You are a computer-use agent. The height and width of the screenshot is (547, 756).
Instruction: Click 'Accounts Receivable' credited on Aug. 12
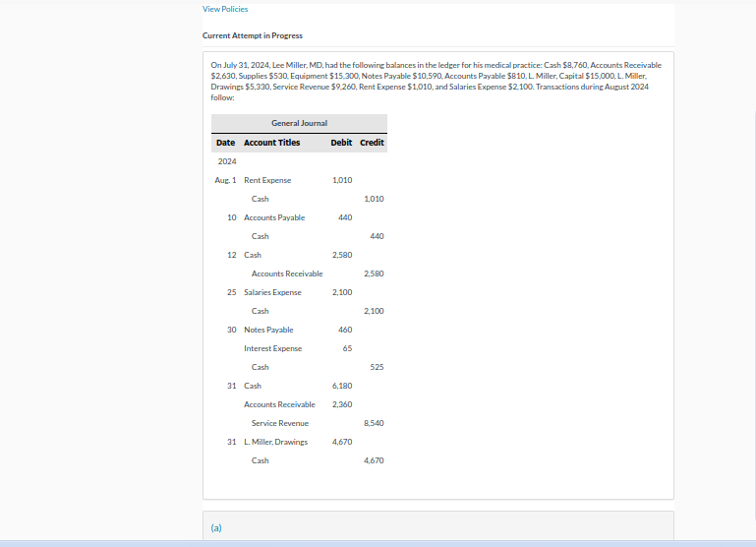click(x=287, y=273)
